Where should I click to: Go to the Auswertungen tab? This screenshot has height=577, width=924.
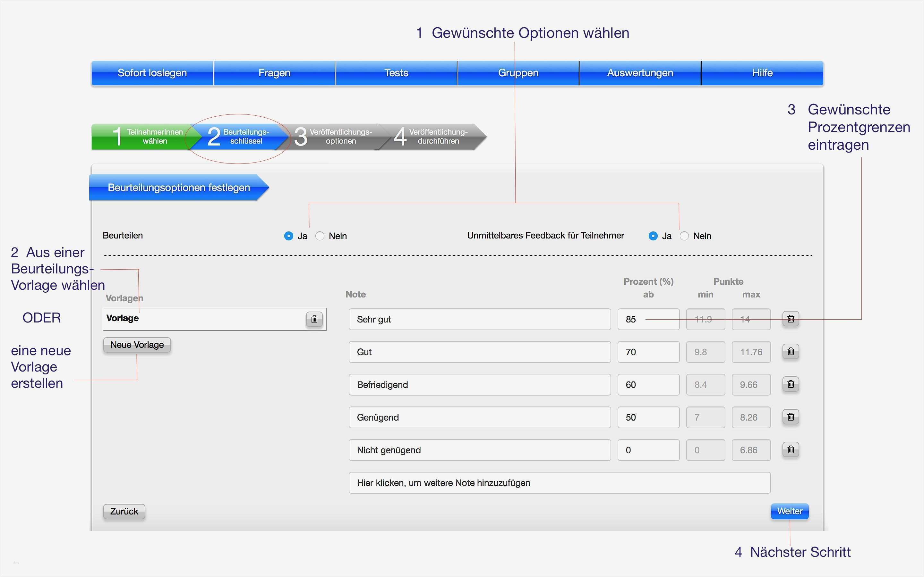tap(640, 73)
